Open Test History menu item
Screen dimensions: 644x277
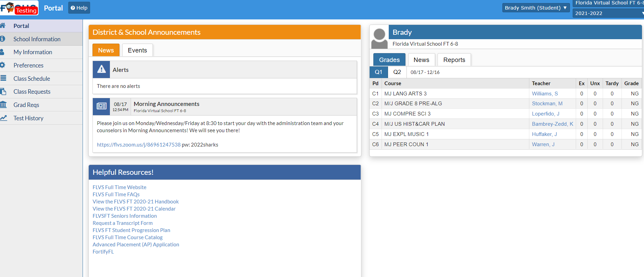28,118
